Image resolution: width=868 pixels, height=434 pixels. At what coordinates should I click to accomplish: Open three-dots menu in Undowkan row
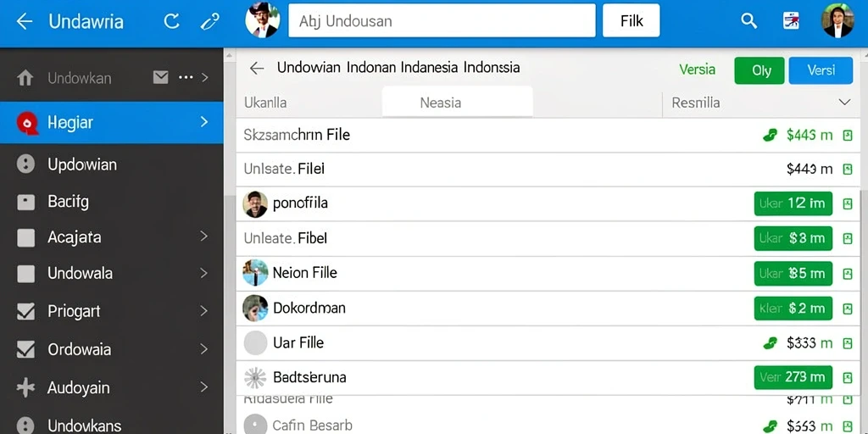[x=186, y=77]
